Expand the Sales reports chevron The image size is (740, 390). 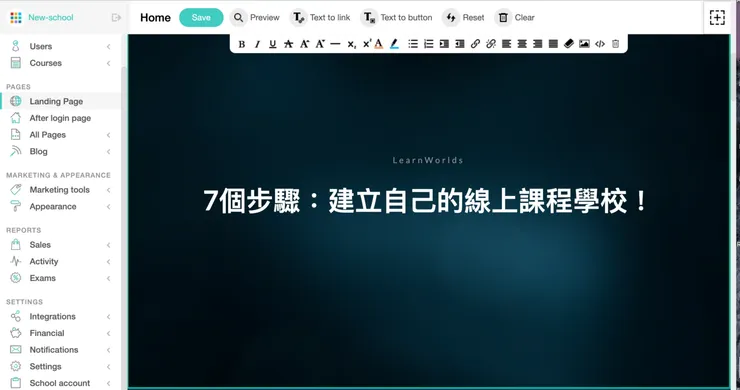click(109, 245)
